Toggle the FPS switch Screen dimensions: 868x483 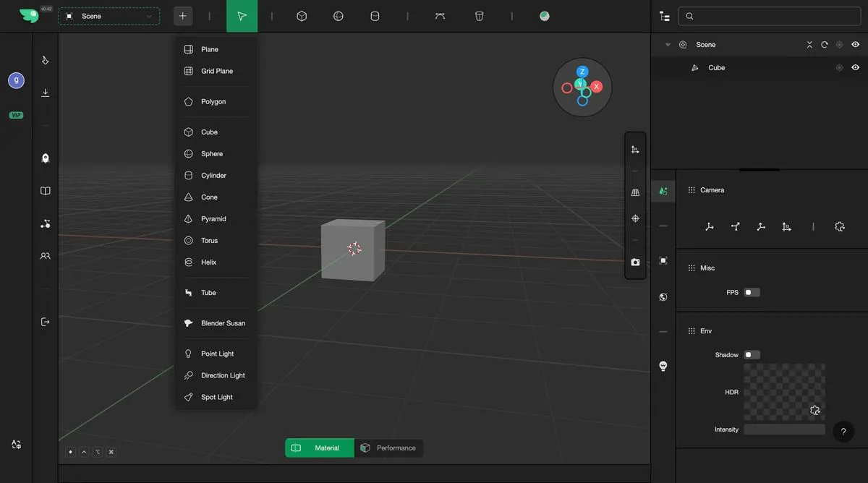pyautogui.click(x=752, y=293)
